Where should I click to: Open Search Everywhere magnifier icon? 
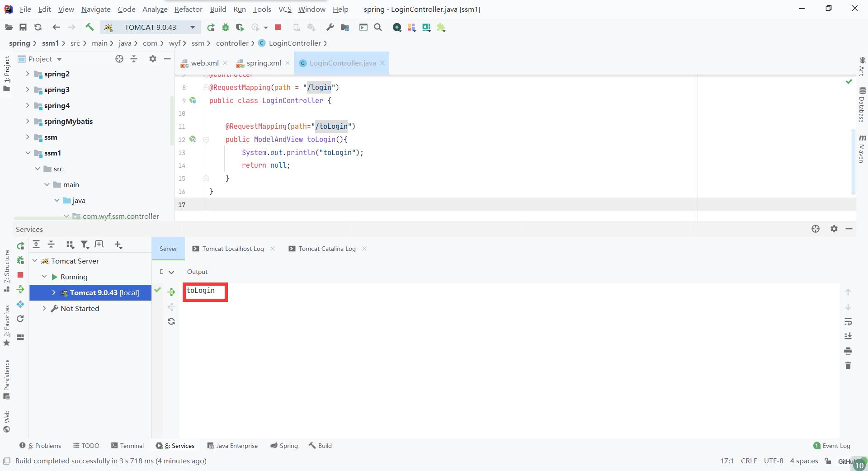click(x=378, y=28)
